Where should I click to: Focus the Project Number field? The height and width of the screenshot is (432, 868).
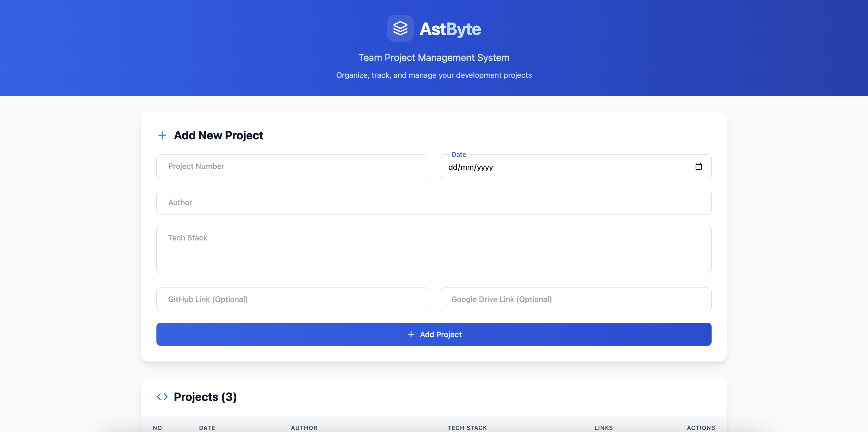292,166
